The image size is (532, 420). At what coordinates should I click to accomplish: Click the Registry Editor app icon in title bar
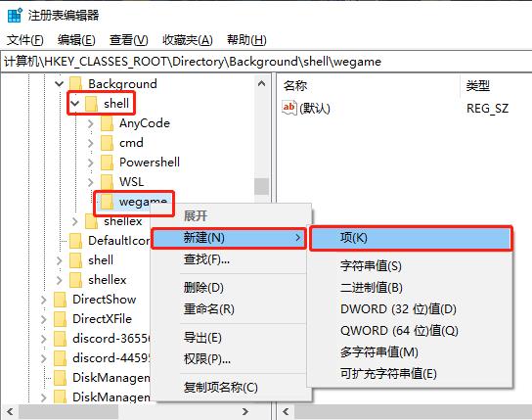15,16
